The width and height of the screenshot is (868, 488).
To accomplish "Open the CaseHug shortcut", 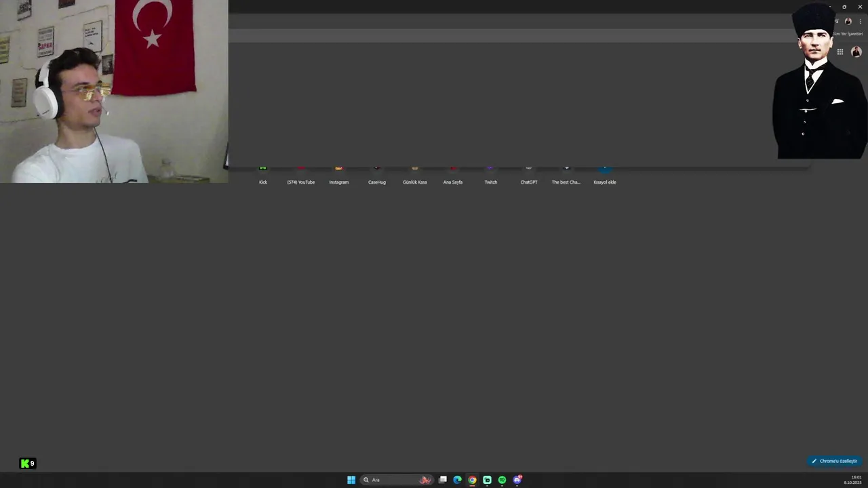I will pyautogui.click(x=377, y=176).
